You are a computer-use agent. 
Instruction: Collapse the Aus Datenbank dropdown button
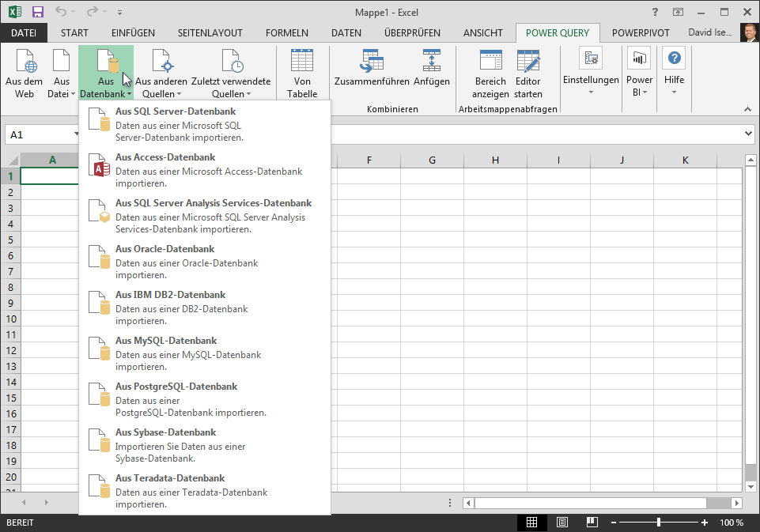106,74
